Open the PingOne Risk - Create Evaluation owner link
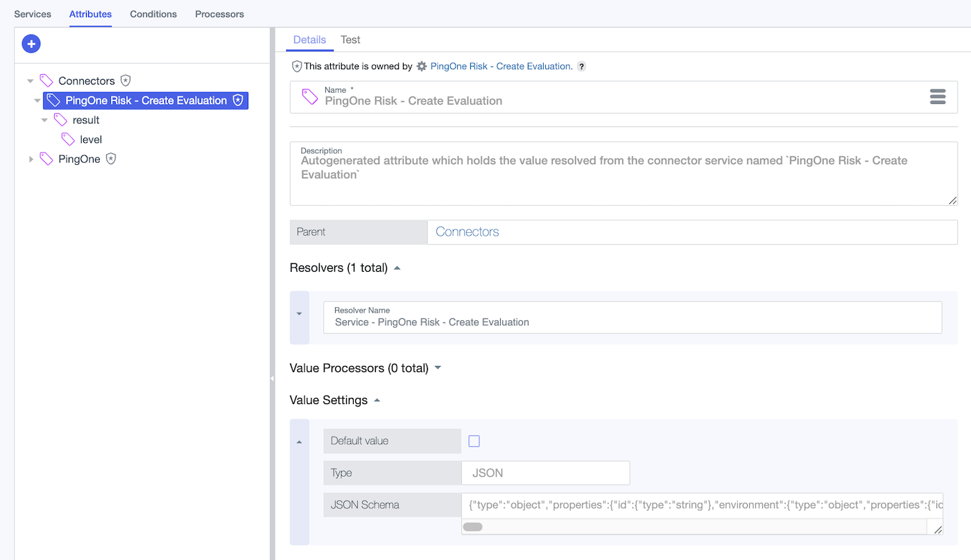Image resolution: width=971 pixels, height=560 pixels. point(501,67)
